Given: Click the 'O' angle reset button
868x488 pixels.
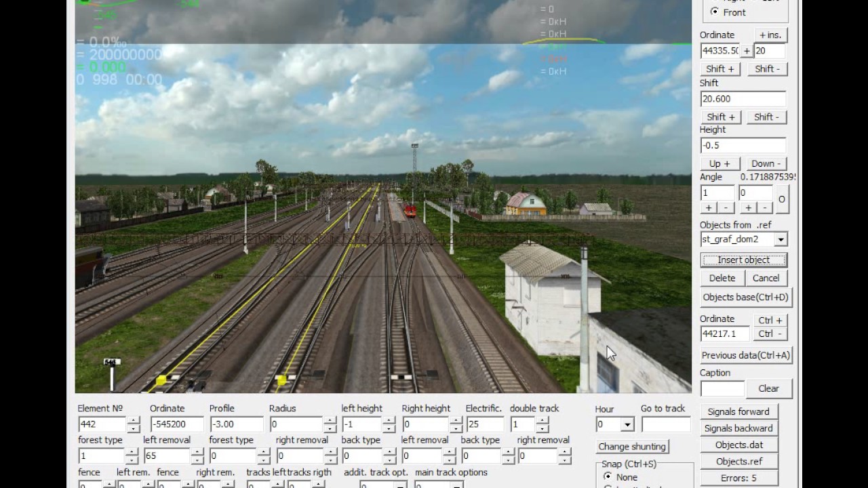Looking at the screenshot, I should click(x=782, y=199).
